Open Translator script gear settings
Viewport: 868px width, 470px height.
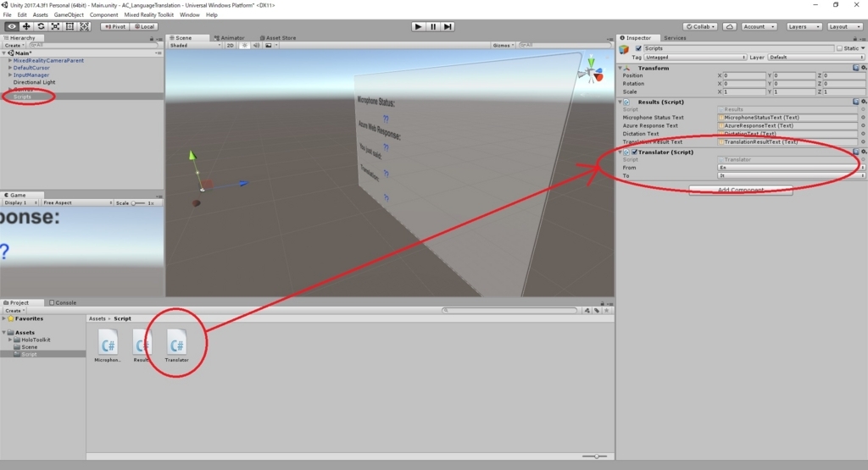pyautogui.click(x=864, y=152)
